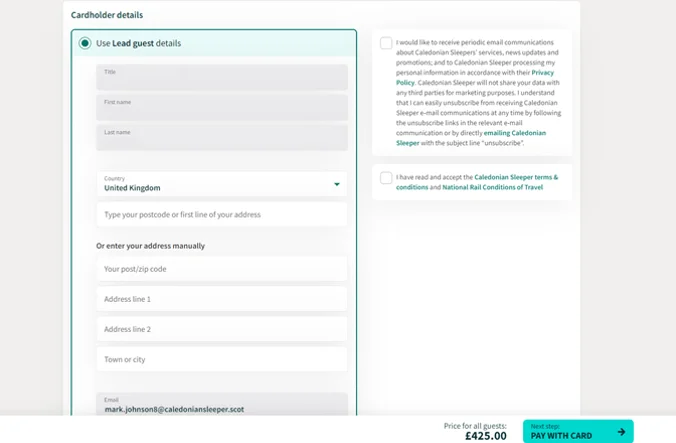Click the postcode lookup address field
The width and height of the screenshot is (676, 443).
(222, 214)
